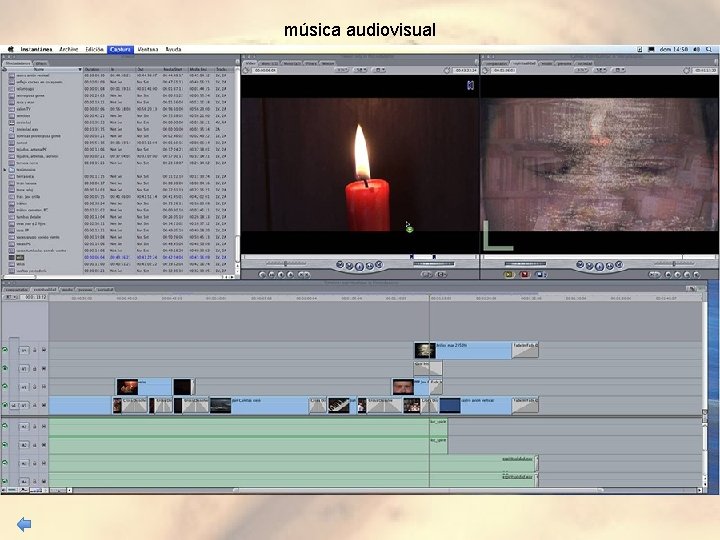Lock the bottom video track V1
Image resolution: width=720 pixels, height=540 pixels.
point(34,405)
